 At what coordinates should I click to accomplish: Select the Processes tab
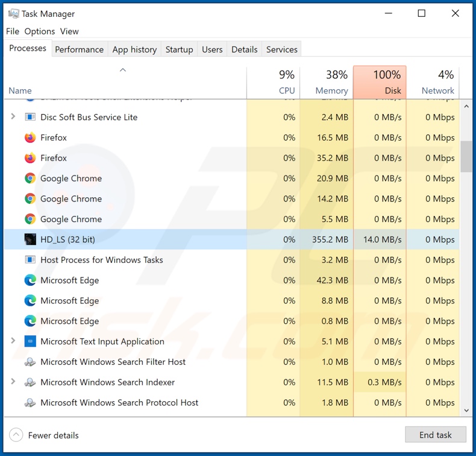coord(28,48)
